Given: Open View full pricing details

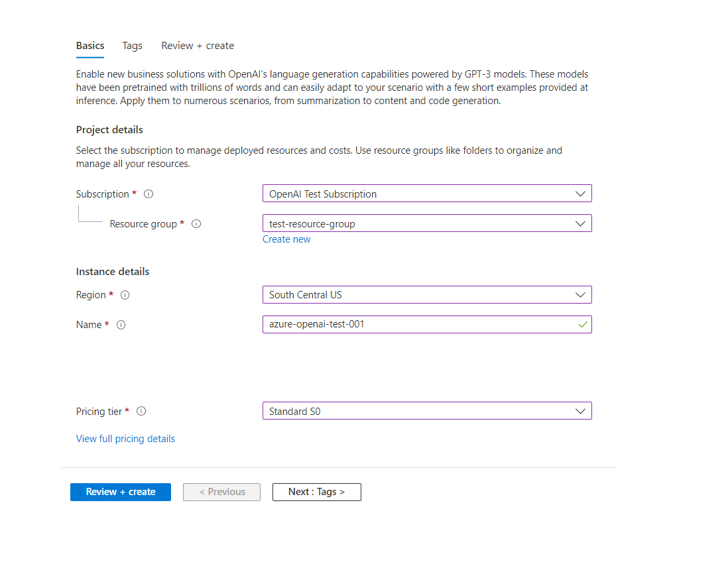Looking at the screenshot, I should (x=125, y=438).
